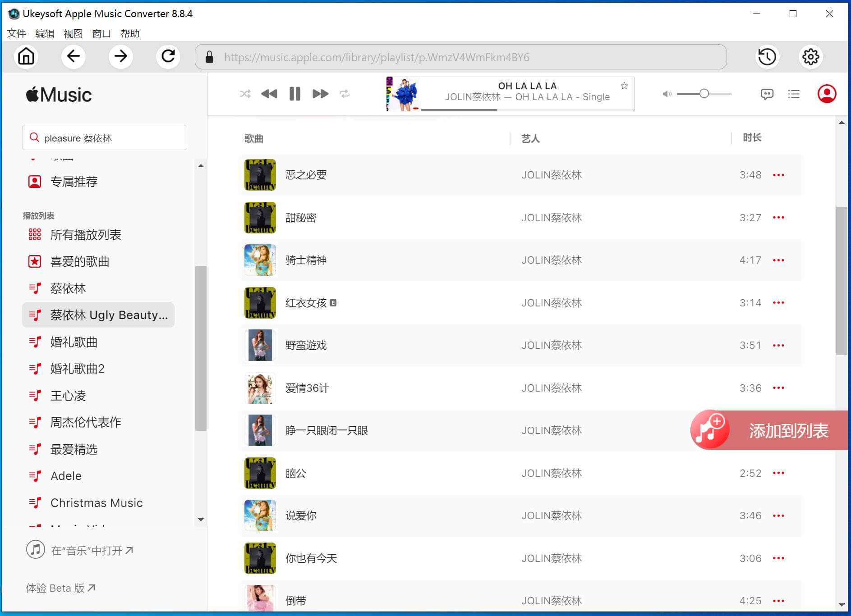Open the 文件 menu
Viewport: 851px width, 616px height.
17,33
